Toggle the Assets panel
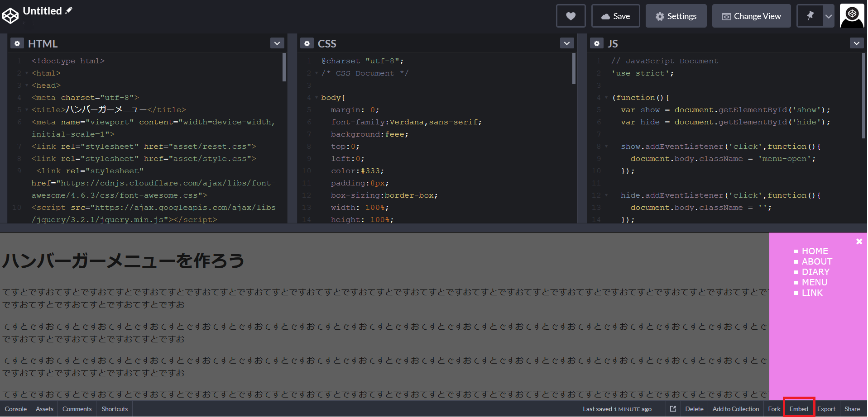868x417 pixels. pos(44,409)
